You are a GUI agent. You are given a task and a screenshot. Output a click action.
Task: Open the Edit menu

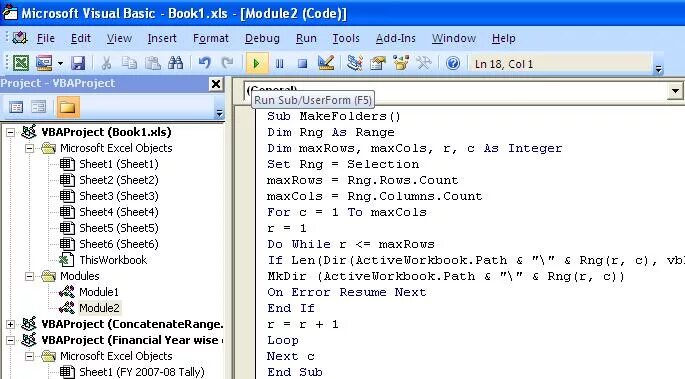coord(81,38)
